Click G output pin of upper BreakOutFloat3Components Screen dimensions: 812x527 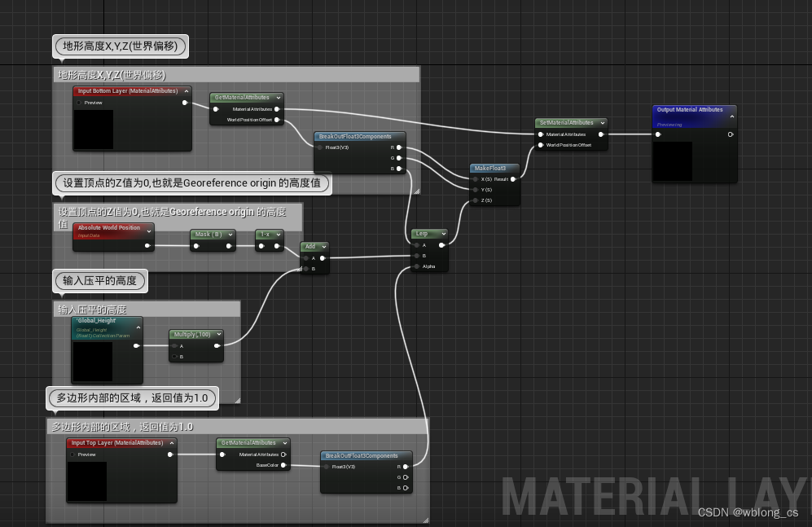pyautogui.click(x=399, y=158)
